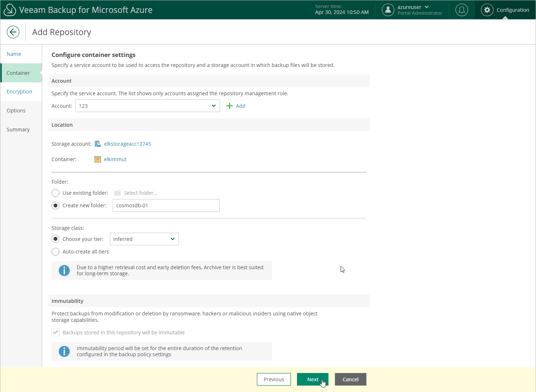Open the Configuration menu

505,10
